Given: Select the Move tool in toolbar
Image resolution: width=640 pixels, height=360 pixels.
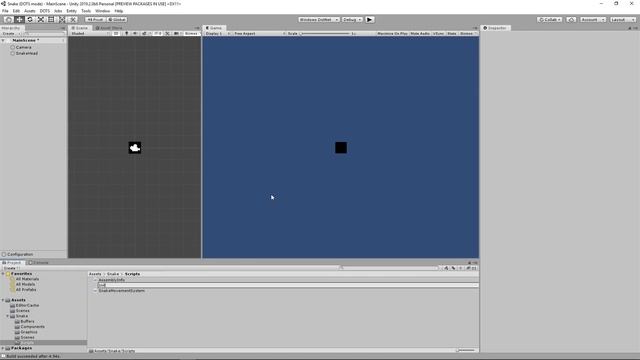Looking at the screenshot, I should [x=19, y=20].
